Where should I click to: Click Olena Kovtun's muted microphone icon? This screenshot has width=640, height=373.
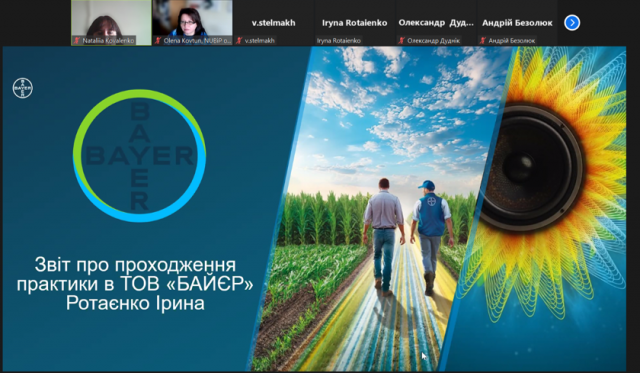158,40
